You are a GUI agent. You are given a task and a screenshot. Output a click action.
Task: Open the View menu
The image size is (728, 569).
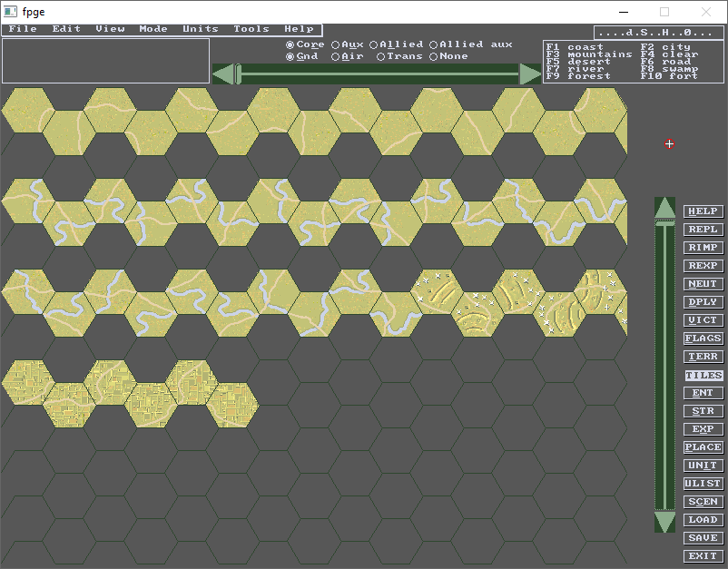110,29
